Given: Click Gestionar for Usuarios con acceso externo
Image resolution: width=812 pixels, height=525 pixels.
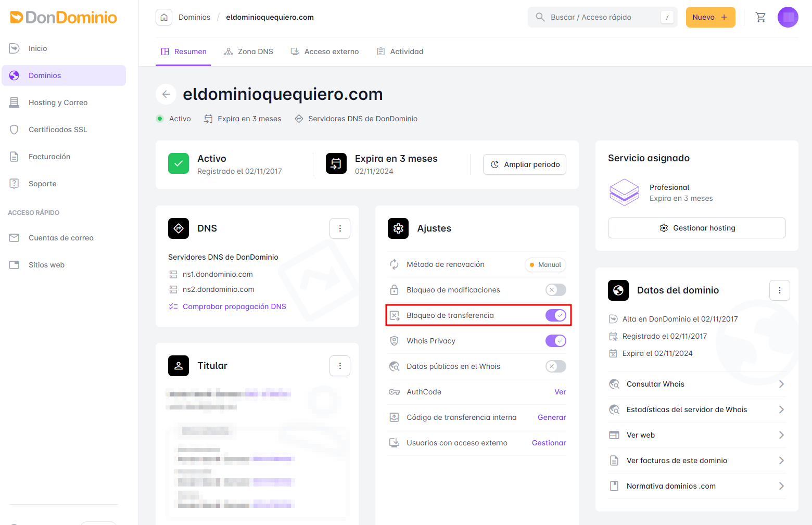Looking at the screenshot, I should pyautogui.click(x=549, y=443).
